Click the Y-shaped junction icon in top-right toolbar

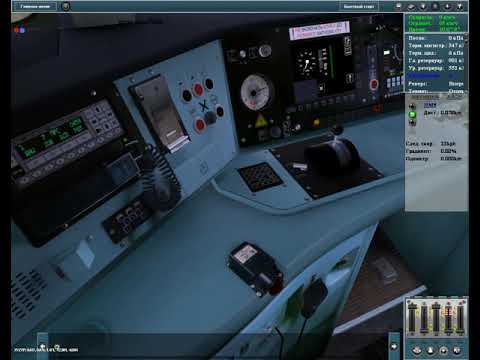[x=460, y=6]
